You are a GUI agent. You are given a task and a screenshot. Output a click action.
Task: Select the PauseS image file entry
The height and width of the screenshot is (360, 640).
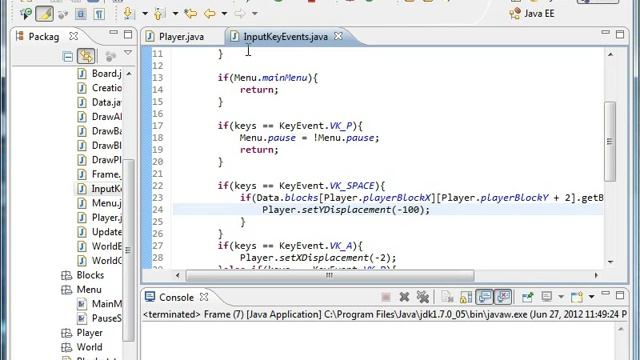100,318
